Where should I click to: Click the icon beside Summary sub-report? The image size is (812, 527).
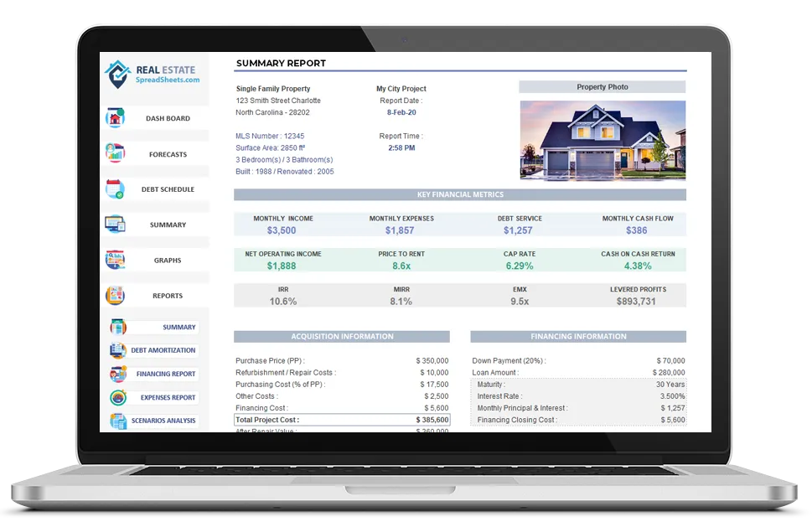click(x=119, y=327)
